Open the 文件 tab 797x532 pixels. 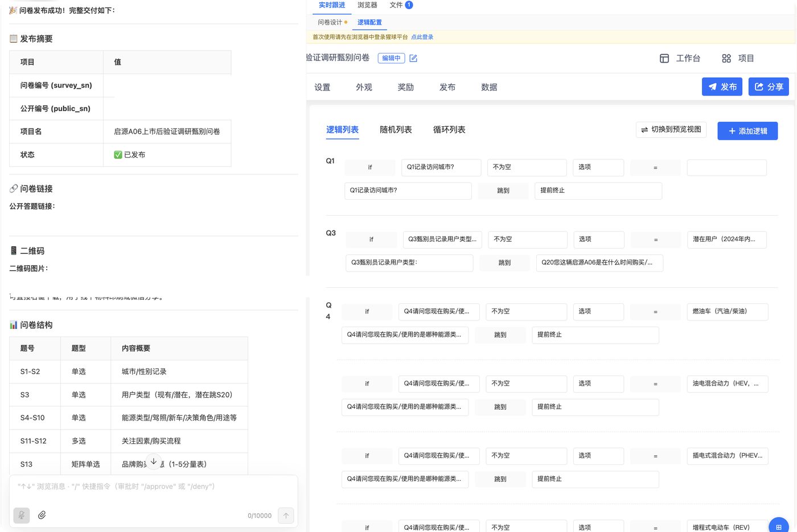(x=401, y=5)
